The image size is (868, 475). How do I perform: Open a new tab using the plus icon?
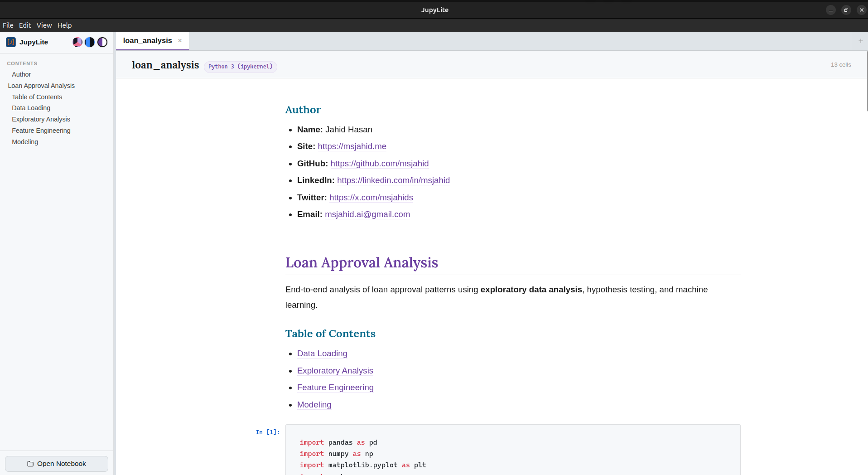tap(860, 40)
